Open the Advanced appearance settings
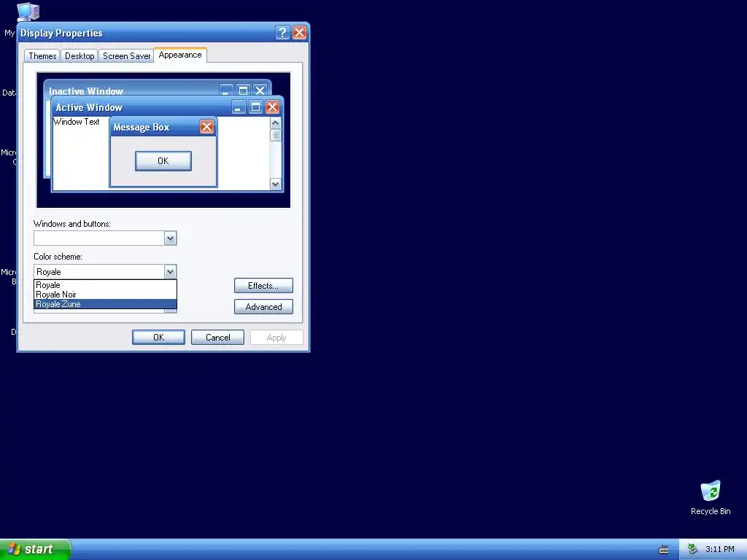This screenshot has width=747, height=560. [x=263, y=307]
